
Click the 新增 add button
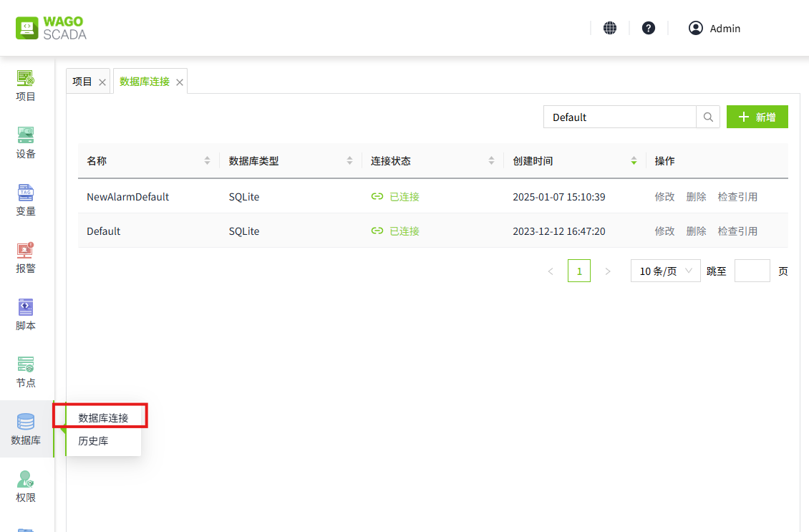(757, 117)
